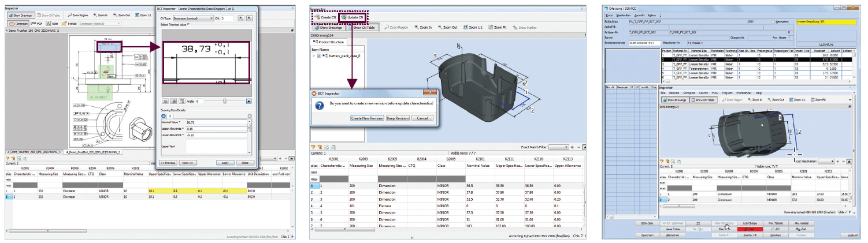Select Note mode in the left Inspector window
The height and width of the screenshot is (243, 868).
(x=52, y=24)
